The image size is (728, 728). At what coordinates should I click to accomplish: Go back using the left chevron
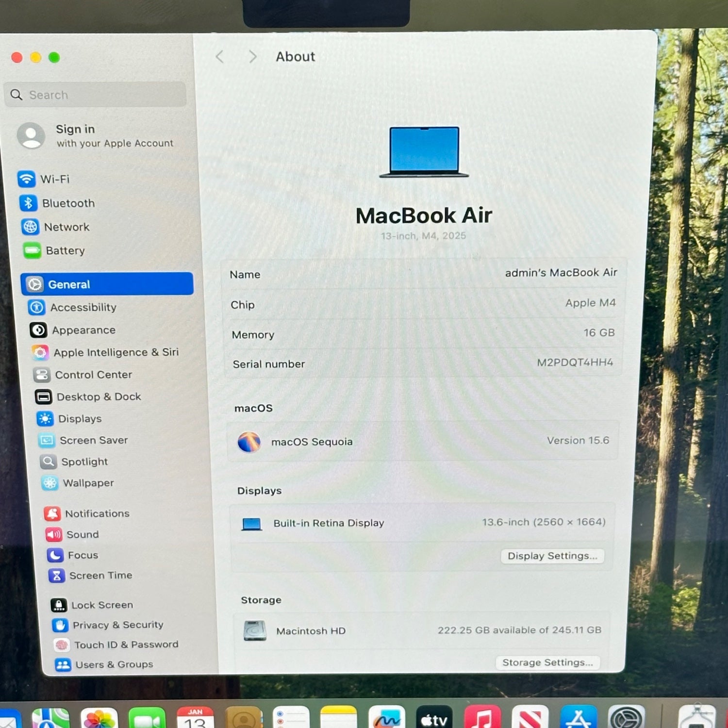click(220, 57)
